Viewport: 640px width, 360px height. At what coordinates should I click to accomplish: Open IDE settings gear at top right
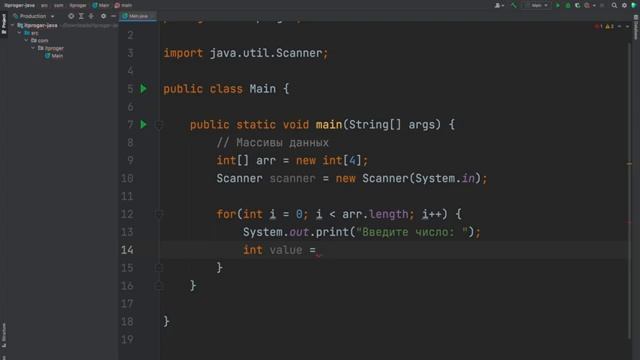click(624, 5)
